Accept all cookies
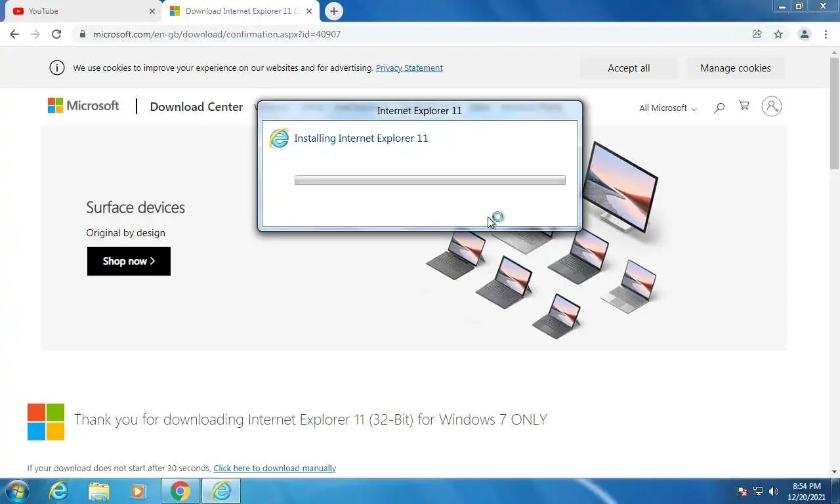Viewport: 840px width, 504px height. click(x=629, y=68)
